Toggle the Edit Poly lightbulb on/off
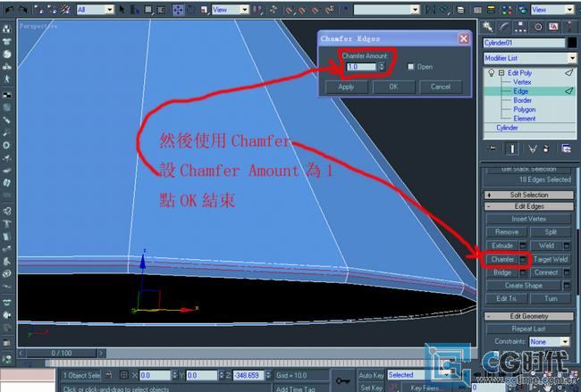The height and width of the screenshot is (392, 581). click(x=489, y=71)
